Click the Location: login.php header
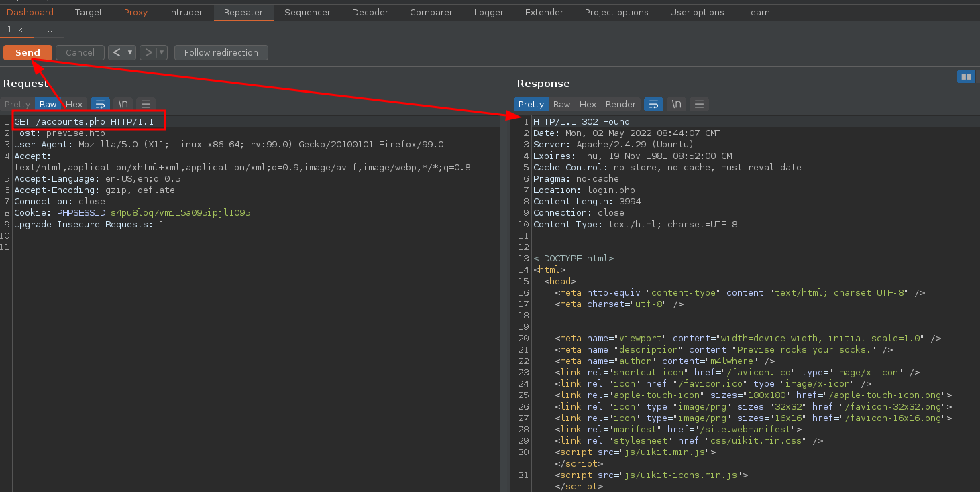The width and height of the screenshot is (980, 492). pyautogui.click(x=584, y=190)
